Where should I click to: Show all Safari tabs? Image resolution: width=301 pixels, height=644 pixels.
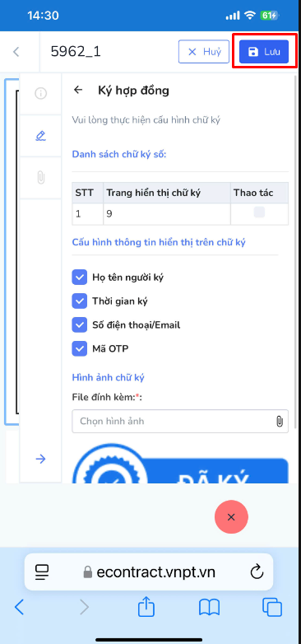[272, 607]
